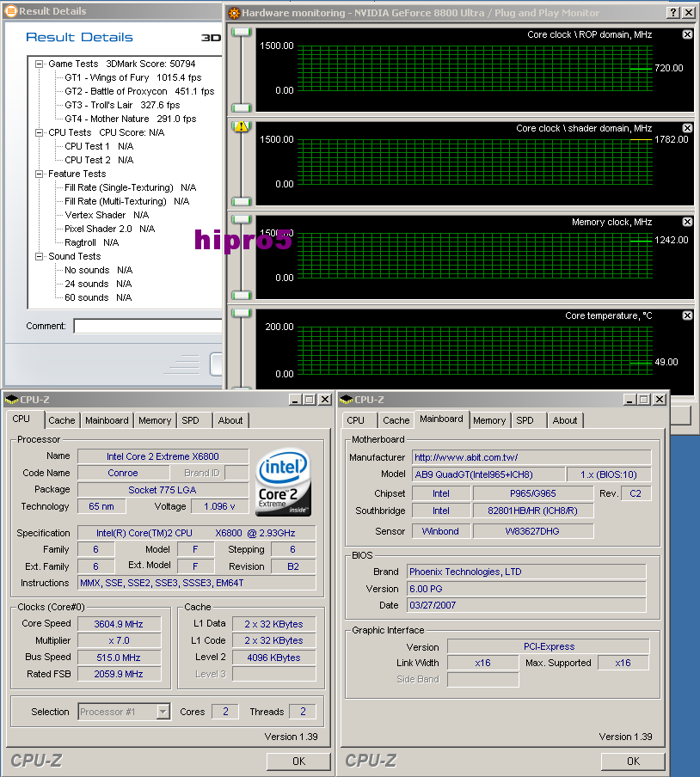Click the right CPU-Z window's title bar icon
Image resolution: width=700 pixels, height=777 pixels.
[344, 399]
